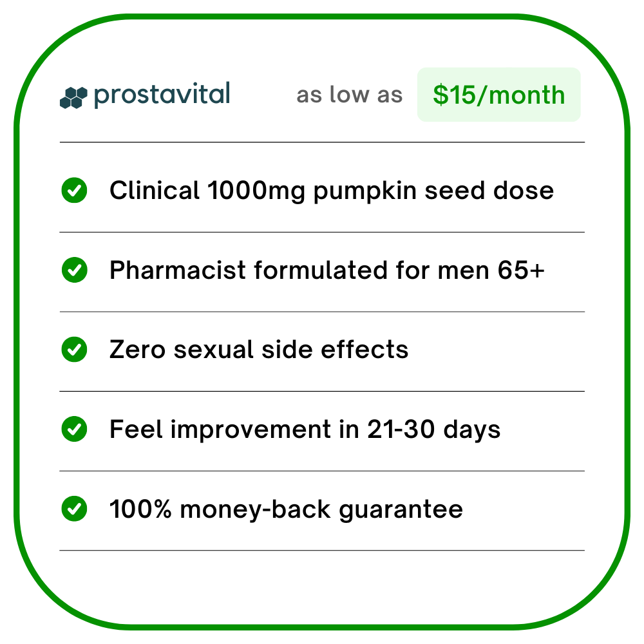The height and width of the screenshot is (644, 644).
Task: Click "Feel improvement in 21-30 days" text
Action: click(305, 430)
